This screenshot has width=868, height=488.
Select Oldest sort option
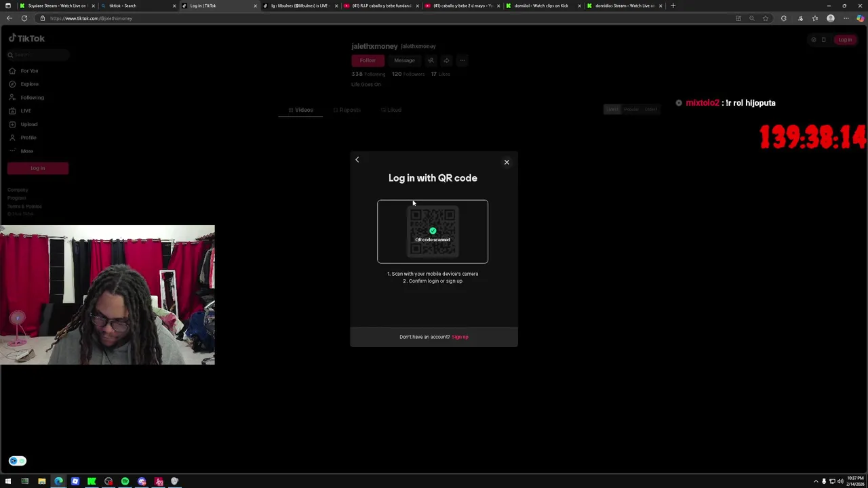click(x=650, y=109)
